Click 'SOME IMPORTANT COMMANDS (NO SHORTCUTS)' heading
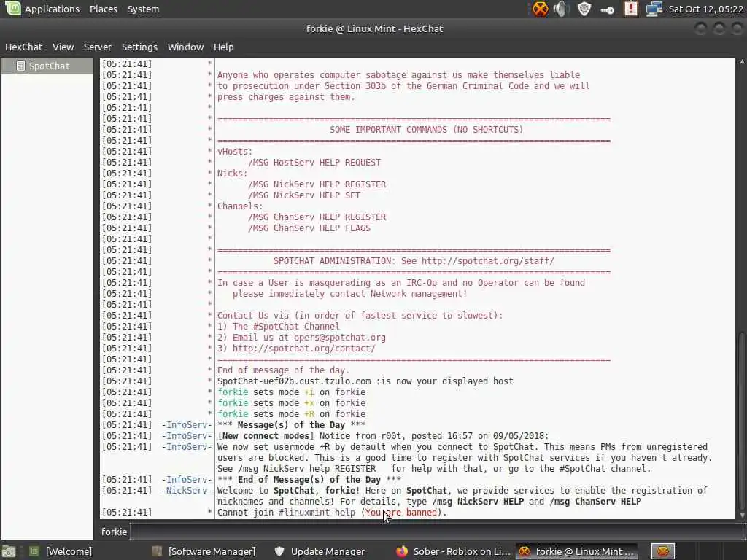Image resolution: width=747 pixels, height=560 pixels. tap(426, 130)
